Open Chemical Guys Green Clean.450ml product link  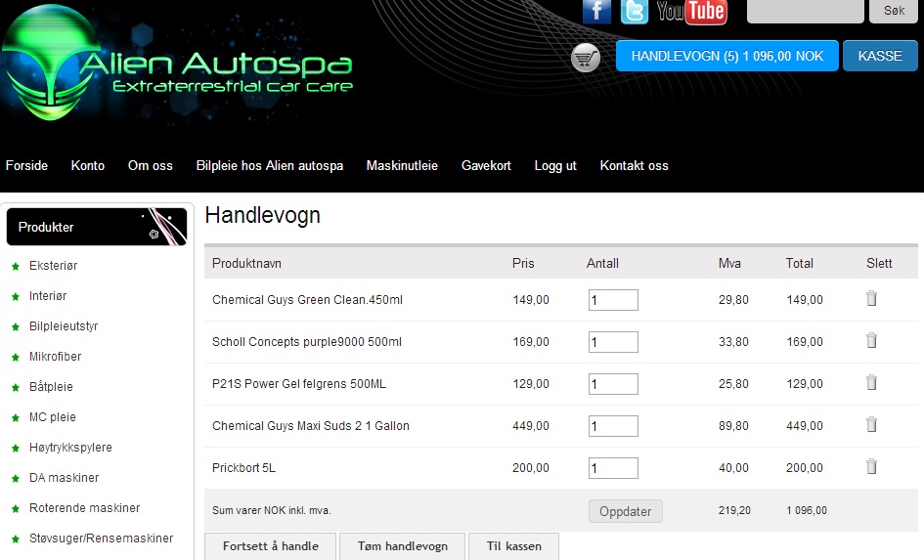307,300
